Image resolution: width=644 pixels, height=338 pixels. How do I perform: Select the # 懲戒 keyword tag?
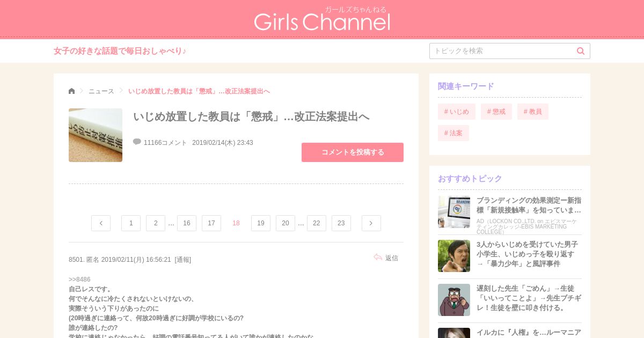[496, 112]
